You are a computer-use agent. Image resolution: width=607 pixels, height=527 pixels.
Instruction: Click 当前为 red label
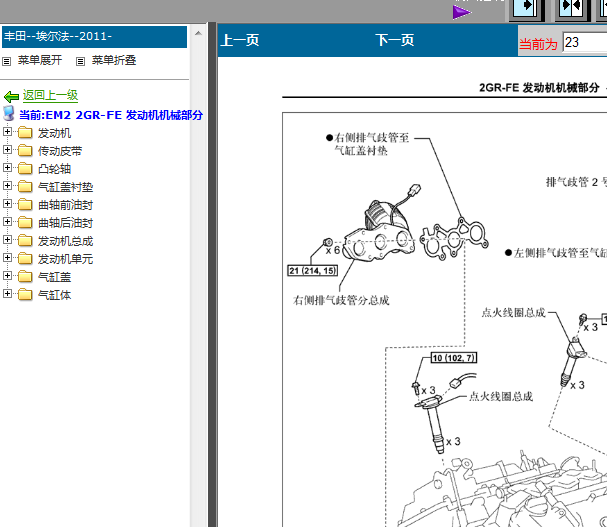click(x=538, y=44)
